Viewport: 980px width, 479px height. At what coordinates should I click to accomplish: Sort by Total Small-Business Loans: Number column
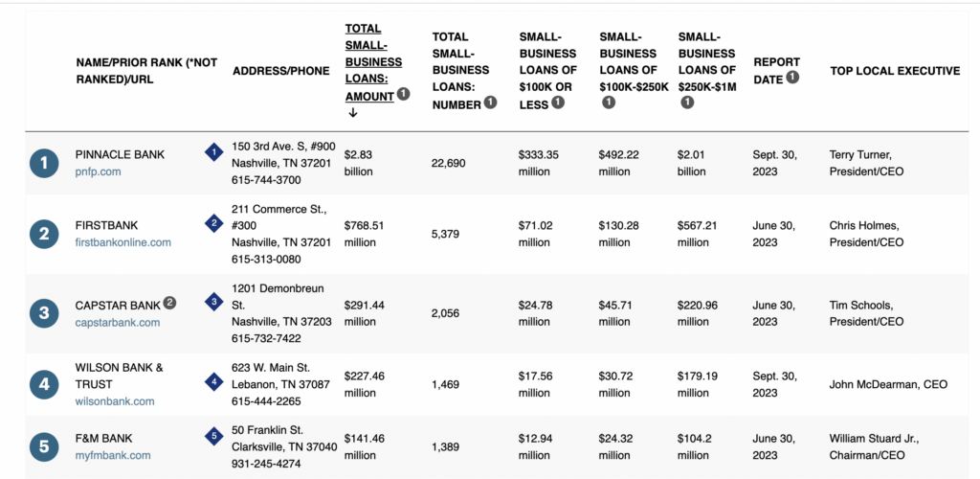(460, 71)
